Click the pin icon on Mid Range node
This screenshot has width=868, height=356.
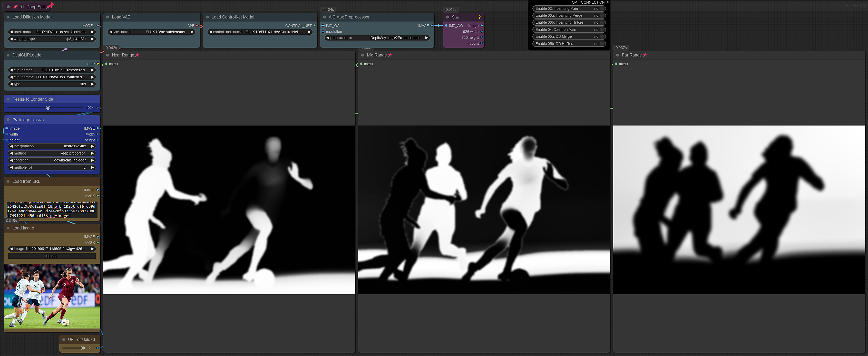click(389, 55)
